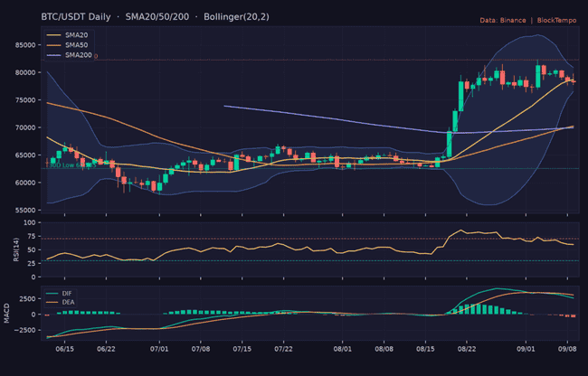Click the 08/22 date label
This screenshot has width=588, height=376.
[x=467, y=349]
